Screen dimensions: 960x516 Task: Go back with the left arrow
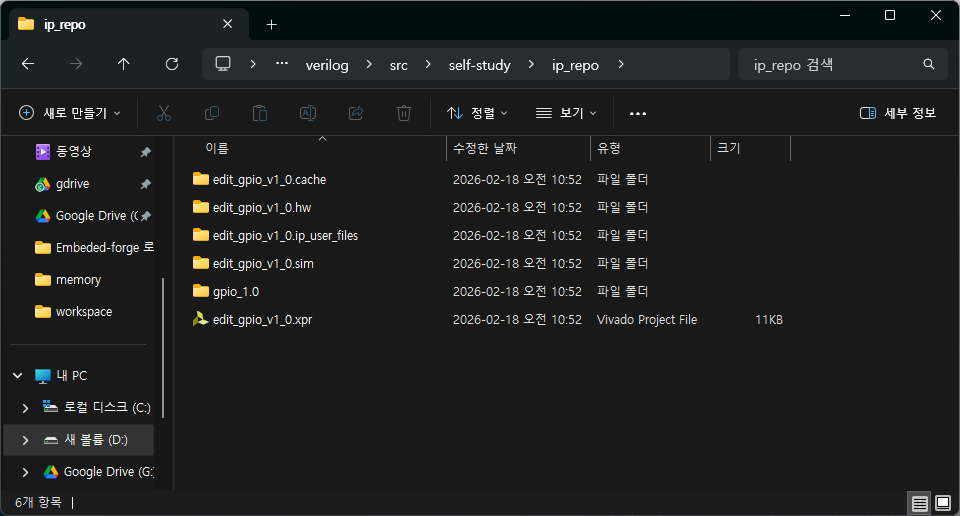click(28, 64)
